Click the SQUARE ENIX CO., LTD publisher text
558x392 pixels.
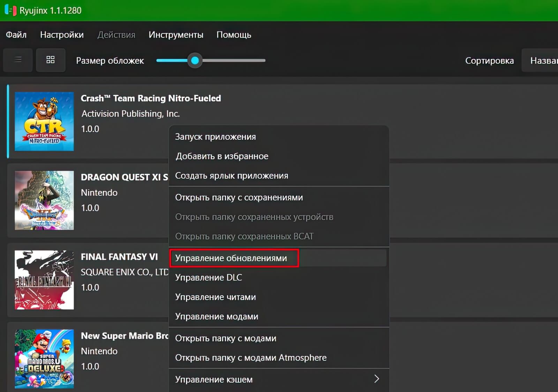pos(125,272)
